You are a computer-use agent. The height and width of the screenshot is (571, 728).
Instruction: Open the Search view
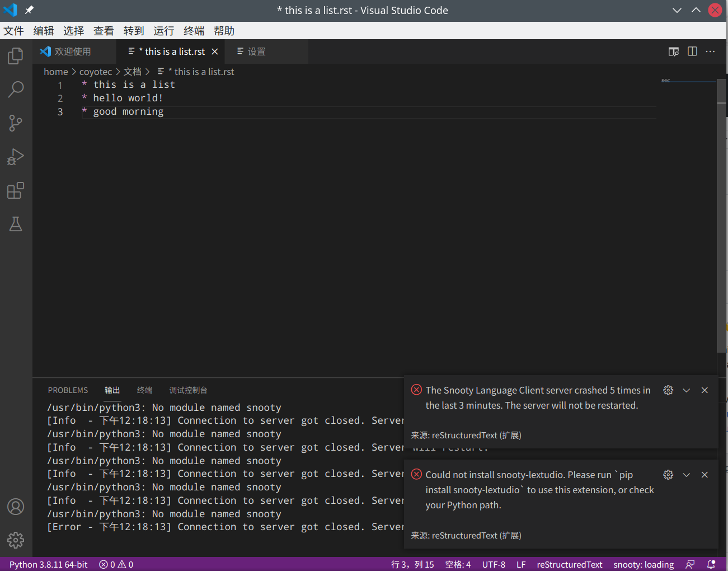(16, 90)
